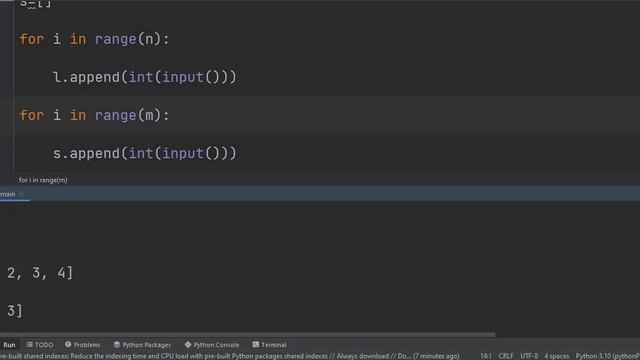Click the '2, 3, 4]' console output
The height and width of the screenshot is (360, 640).
click(40, 273)
